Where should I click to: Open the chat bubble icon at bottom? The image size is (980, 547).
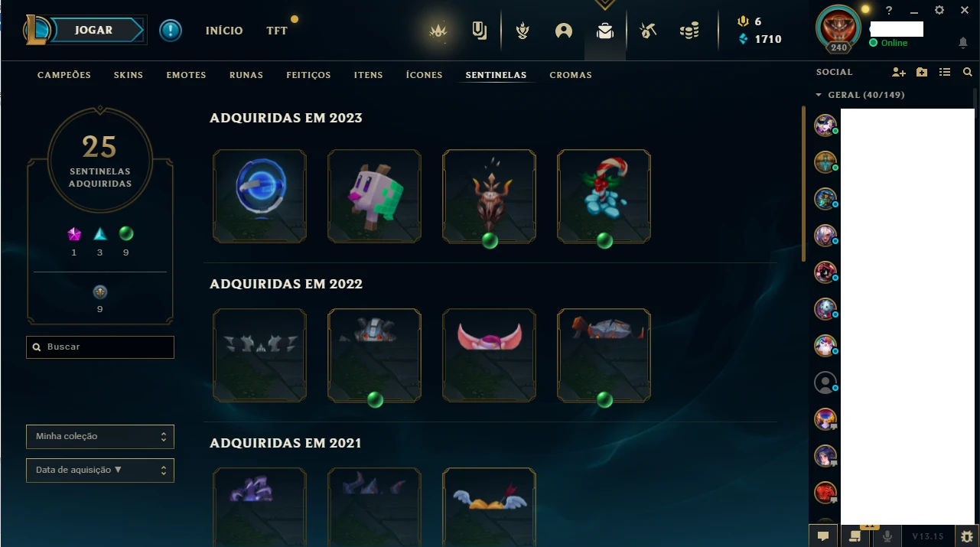tap(823, 536)
